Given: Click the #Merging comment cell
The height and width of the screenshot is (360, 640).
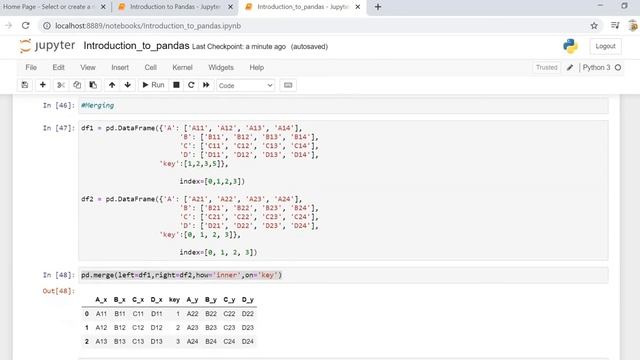Looking at the screenshot, I should pyautogui.click(x=343, y=105).
